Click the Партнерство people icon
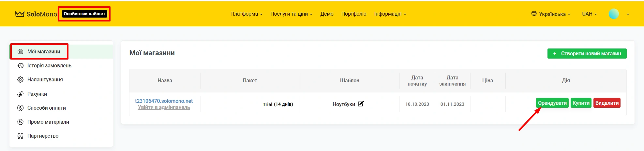 coord(20,136)
